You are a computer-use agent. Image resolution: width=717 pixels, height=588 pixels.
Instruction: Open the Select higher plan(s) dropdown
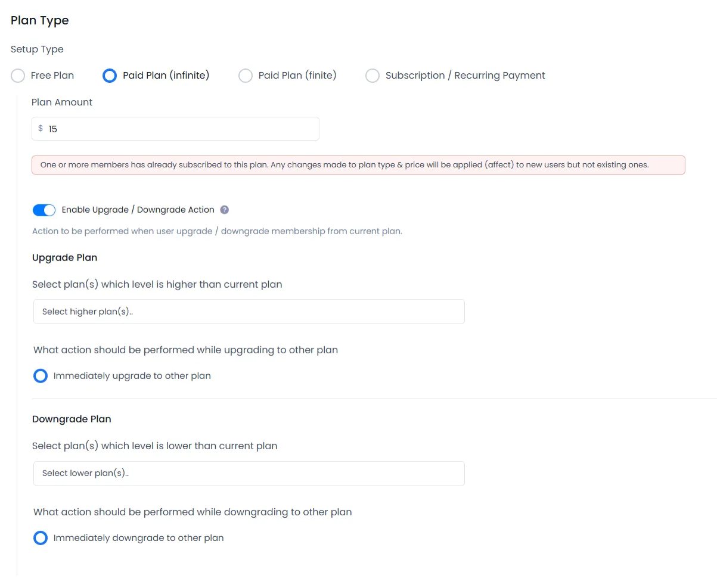pos(249,312)
